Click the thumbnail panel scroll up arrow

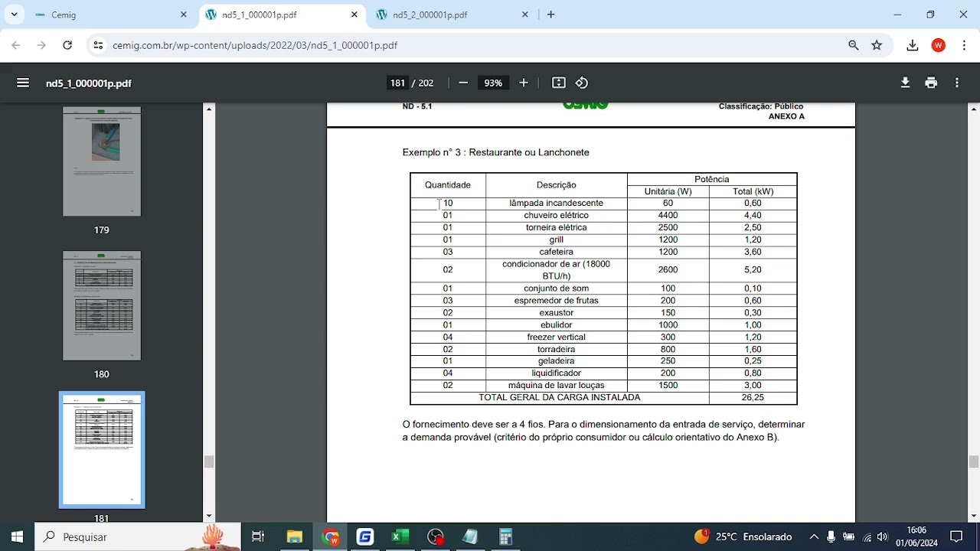(x=209, y=109)
